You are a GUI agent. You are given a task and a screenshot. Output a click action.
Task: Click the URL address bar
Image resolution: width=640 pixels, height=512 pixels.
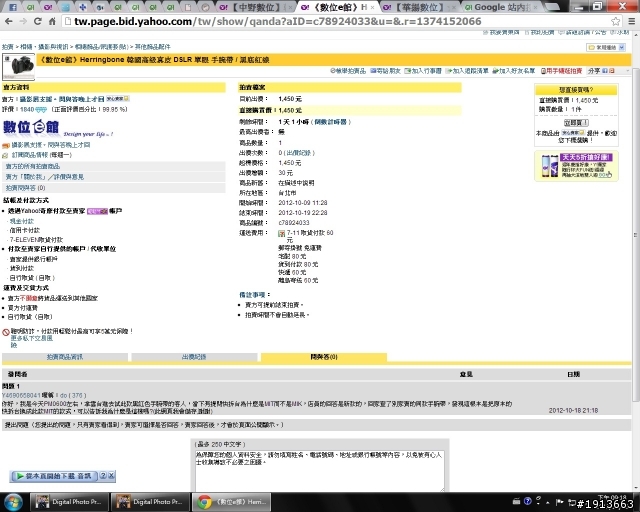(336, 21)
